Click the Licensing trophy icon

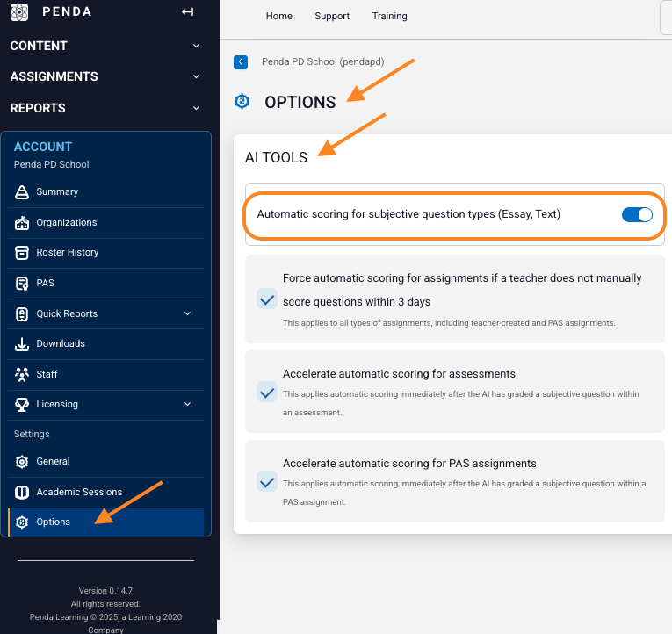(x=22, y=405)
